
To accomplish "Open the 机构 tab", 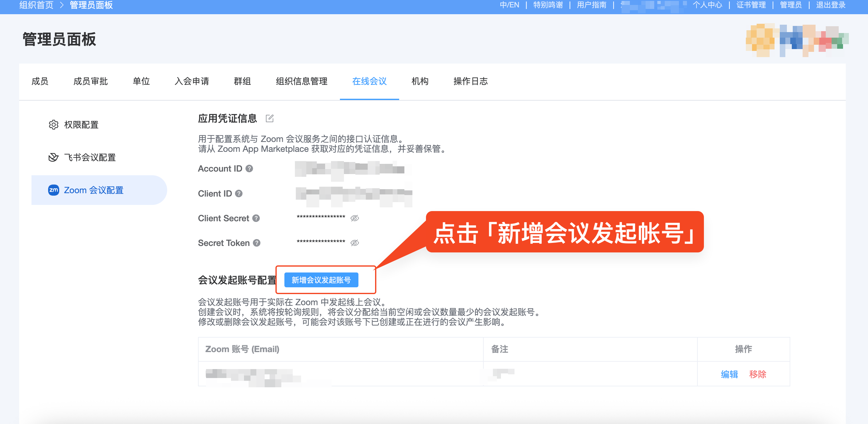I will point(420,81).
